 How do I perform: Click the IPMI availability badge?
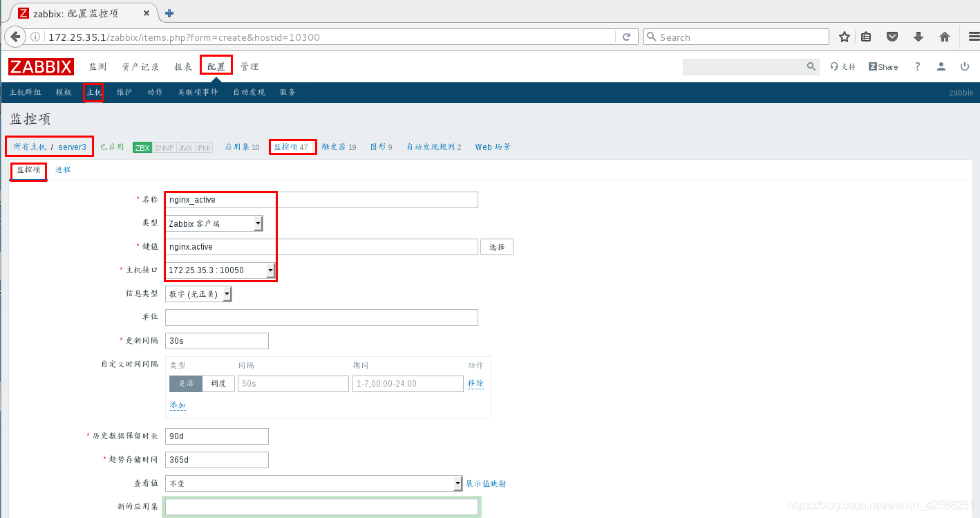pyautogui.click(x=204, y=147)
